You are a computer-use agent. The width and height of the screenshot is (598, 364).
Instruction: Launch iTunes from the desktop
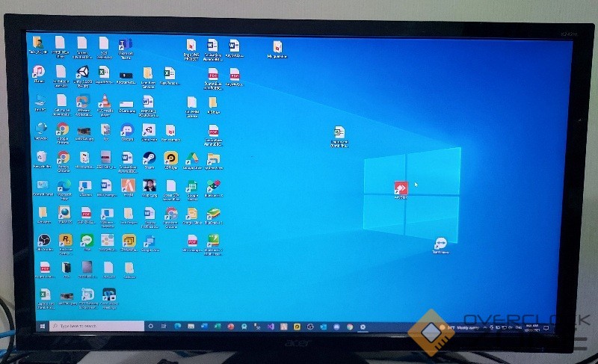click(x=38, y=73)
